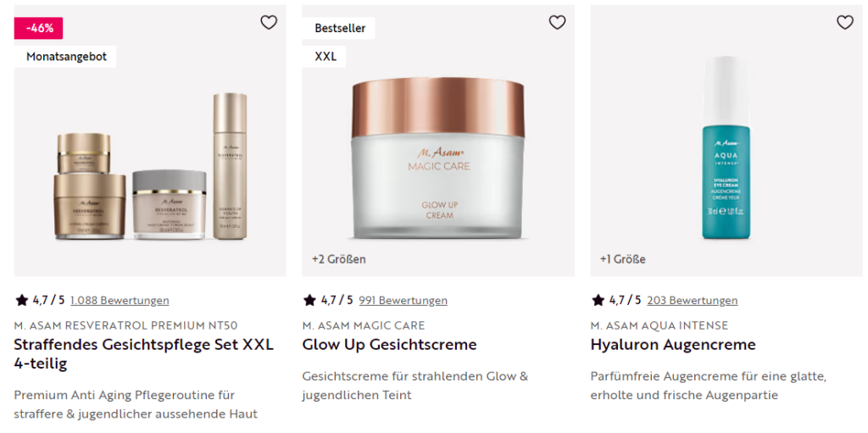Image resolution: width=868 pixels, height=433 pixels.
Task: Click the -46% discount badge
Action: tap(39, 28)
